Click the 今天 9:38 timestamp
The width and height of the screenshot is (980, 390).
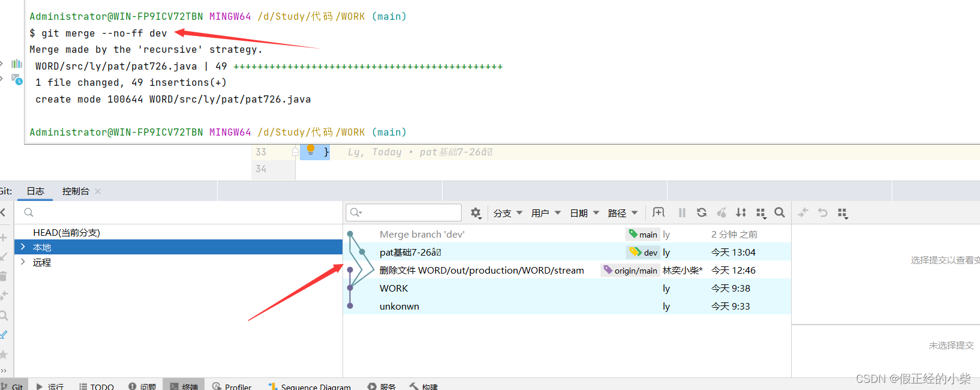point(731,288)
